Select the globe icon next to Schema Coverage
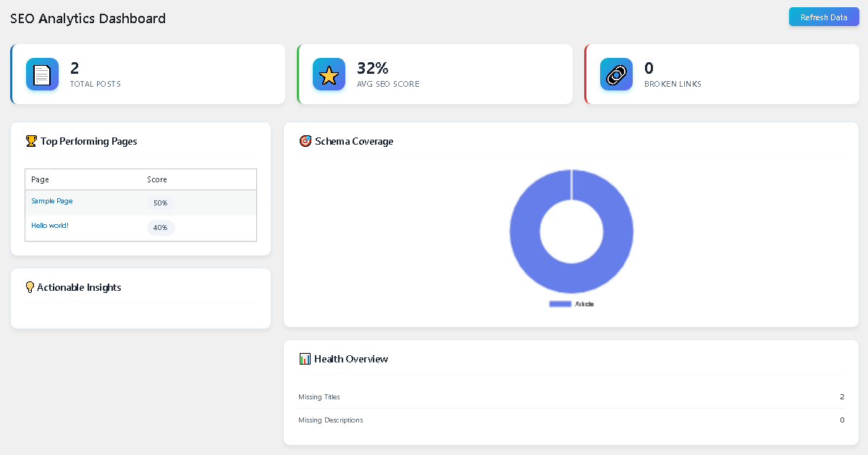This screenshot has height=455, width=868. 304,141
